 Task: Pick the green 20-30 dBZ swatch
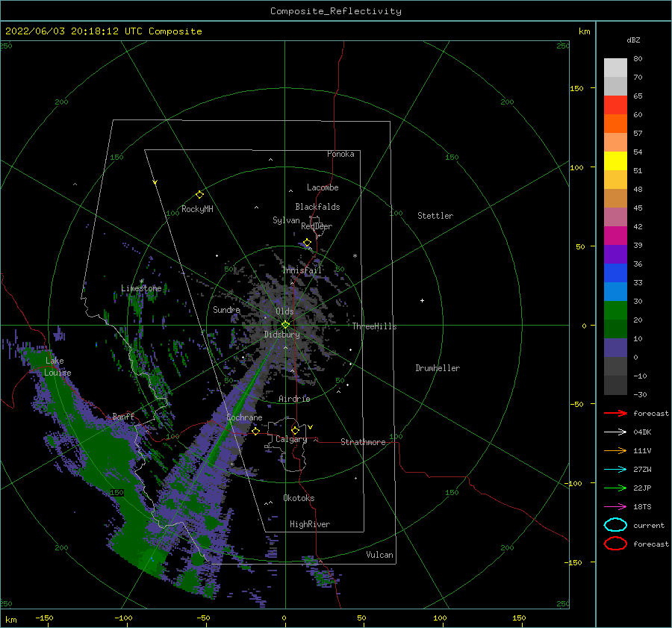615,311
